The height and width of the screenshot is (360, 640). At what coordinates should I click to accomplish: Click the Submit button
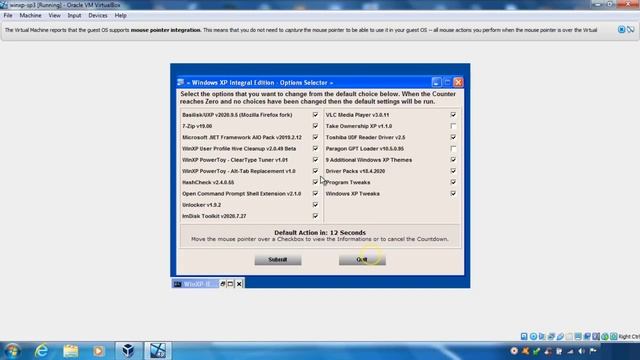[278, 260]
